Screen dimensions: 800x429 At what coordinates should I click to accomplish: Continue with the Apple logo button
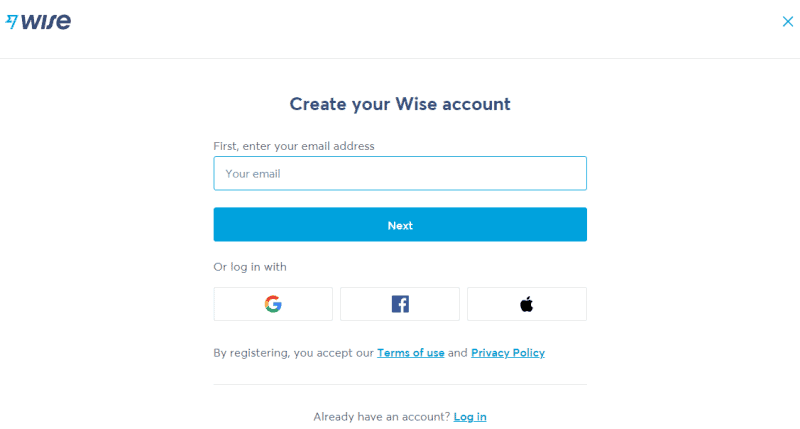tap(527, 304)
